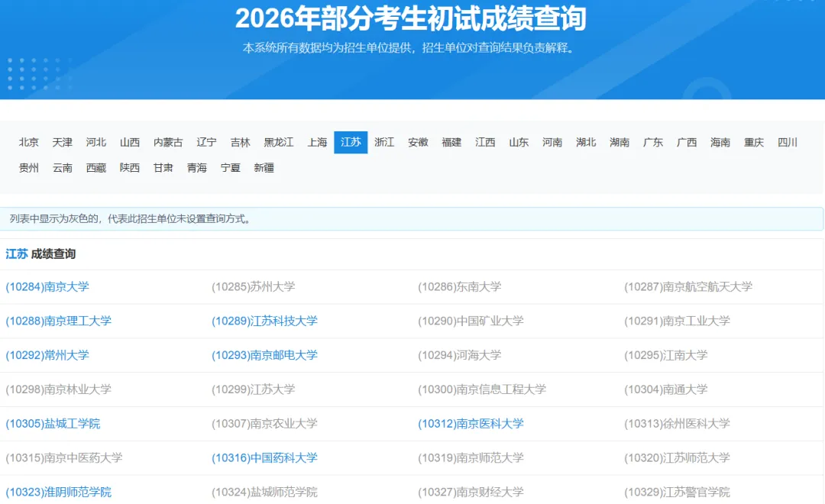Screen dimensions: 825x504
Task: Click greyed (10298)南京林业大学 entry
Action: pyautogui.click(x=58, y=389)
